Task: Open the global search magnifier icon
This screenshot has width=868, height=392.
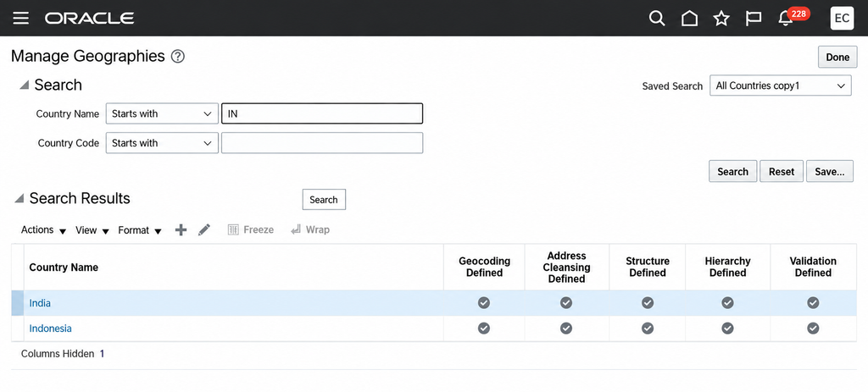Action: (657, 19)
